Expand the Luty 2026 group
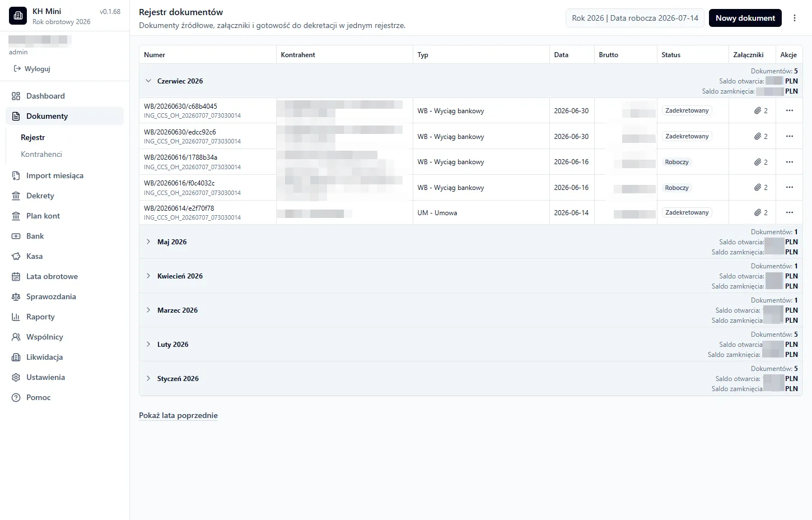 click(x=148, y=344)
